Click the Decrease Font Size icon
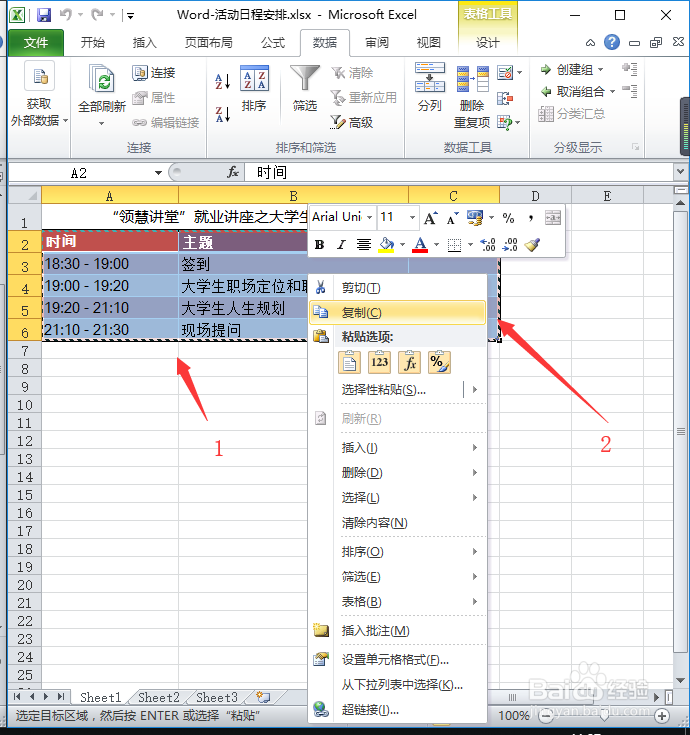The height and width of the screenshot is (735, 690). point(452,218)
